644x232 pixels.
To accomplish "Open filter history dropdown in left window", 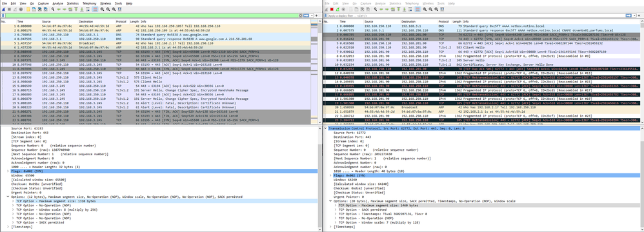I will coord(311,15).
